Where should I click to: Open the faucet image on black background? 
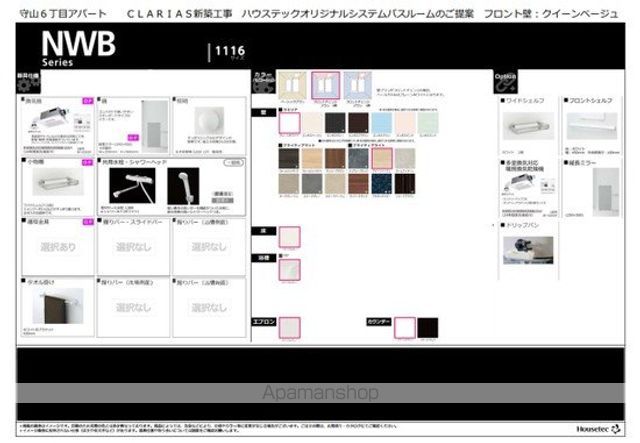pyautogui.click(x=132, y=186)
